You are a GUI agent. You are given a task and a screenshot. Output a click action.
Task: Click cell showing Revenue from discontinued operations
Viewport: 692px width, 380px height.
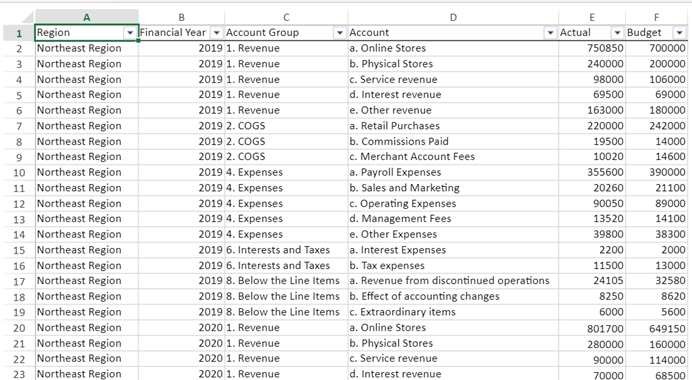[453, 281]
